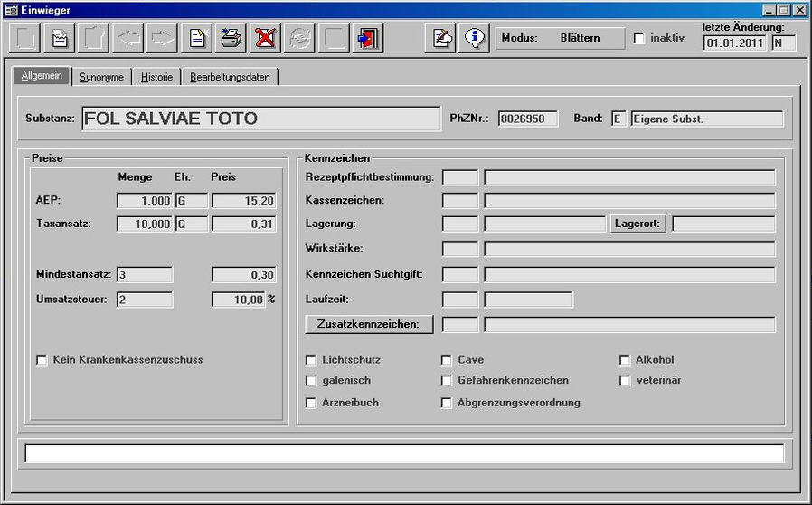Click the N field beside the date

tap(784, 43)
